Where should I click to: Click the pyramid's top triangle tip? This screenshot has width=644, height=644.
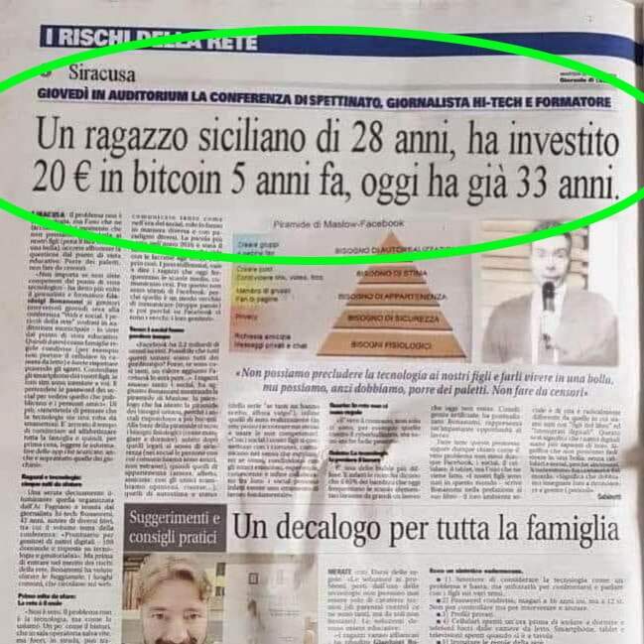tap(391, 238)
